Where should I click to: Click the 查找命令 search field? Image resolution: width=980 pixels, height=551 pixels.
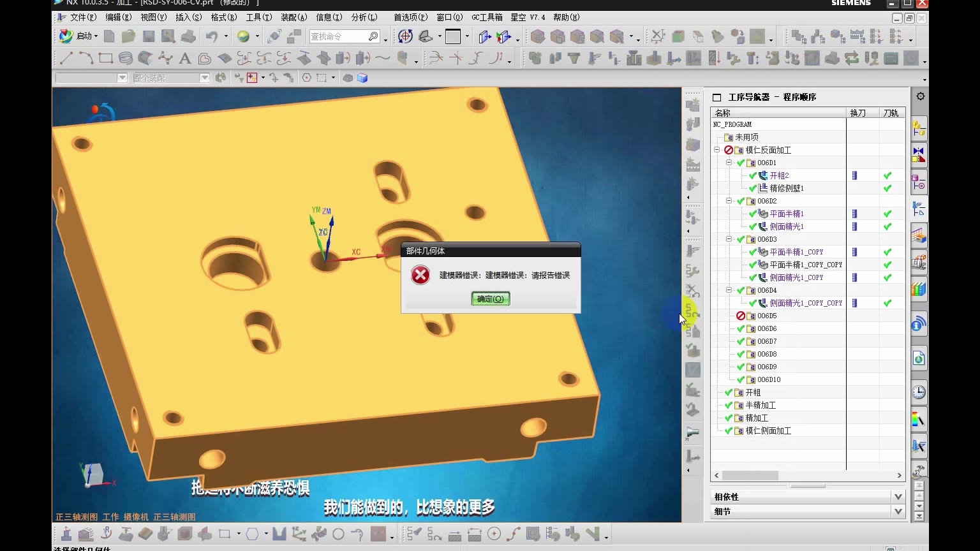(x=338, y=36)
